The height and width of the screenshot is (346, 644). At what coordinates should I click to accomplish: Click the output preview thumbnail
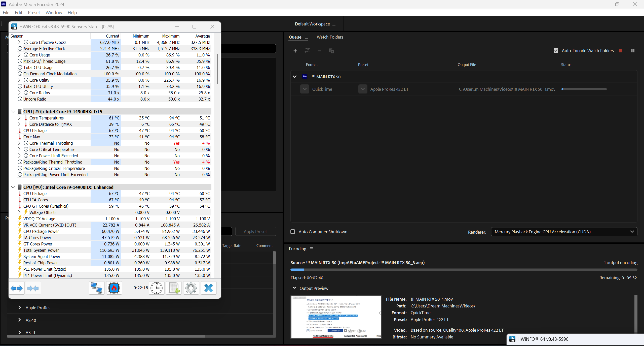pos(336,317)
